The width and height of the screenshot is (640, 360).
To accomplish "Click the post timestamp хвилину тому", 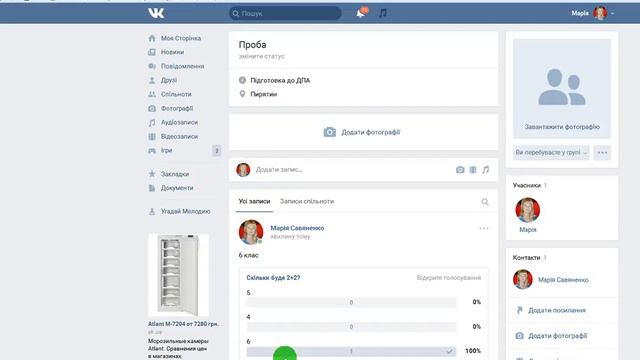I will 290,236.
